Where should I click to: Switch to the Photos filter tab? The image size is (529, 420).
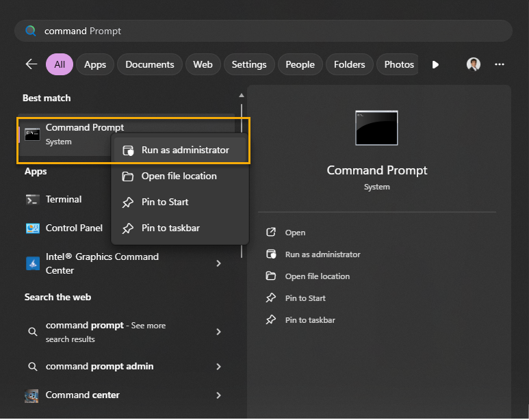(x=399, y=64)
